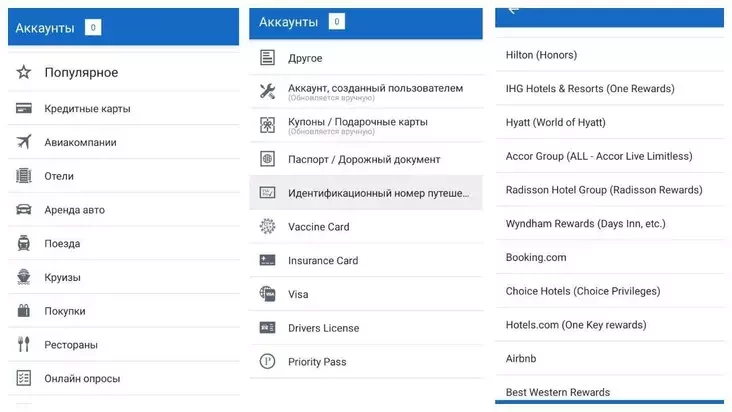Pick Choice Hotels (Choice Privileges)
This screenshot has width=732, height=412.
(610, 291)
